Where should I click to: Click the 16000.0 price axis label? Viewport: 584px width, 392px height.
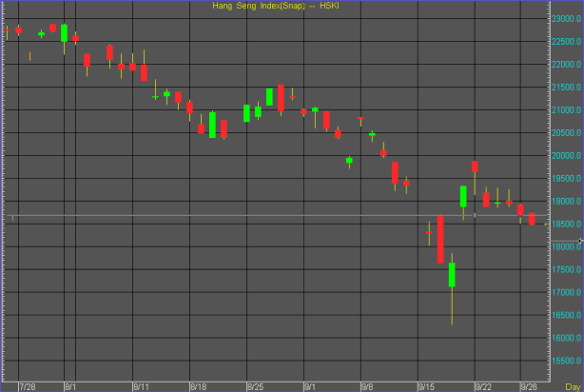[x=566, y=338]
